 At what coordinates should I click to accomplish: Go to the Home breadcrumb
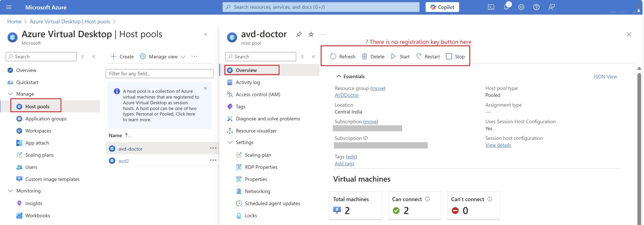(14, 21)
